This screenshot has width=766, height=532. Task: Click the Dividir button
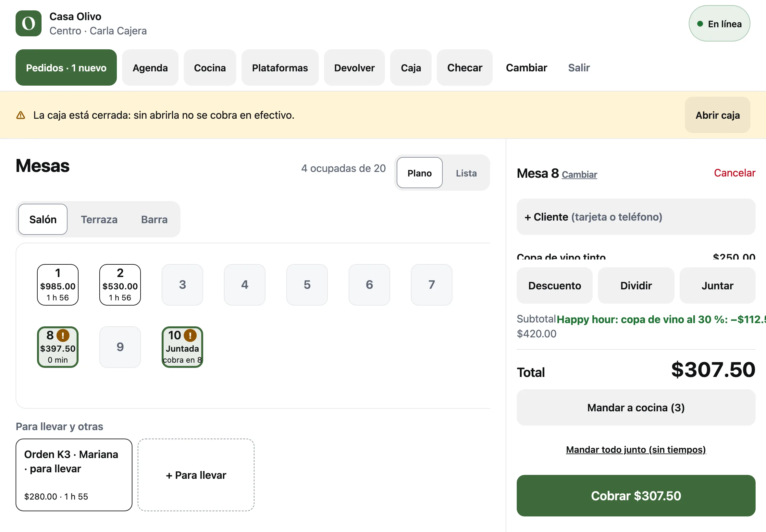point(636,285)
